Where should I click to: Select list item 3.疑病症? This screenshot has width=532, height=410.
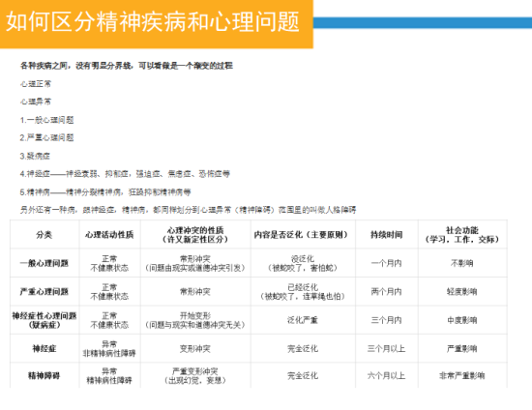coord(35,156)
